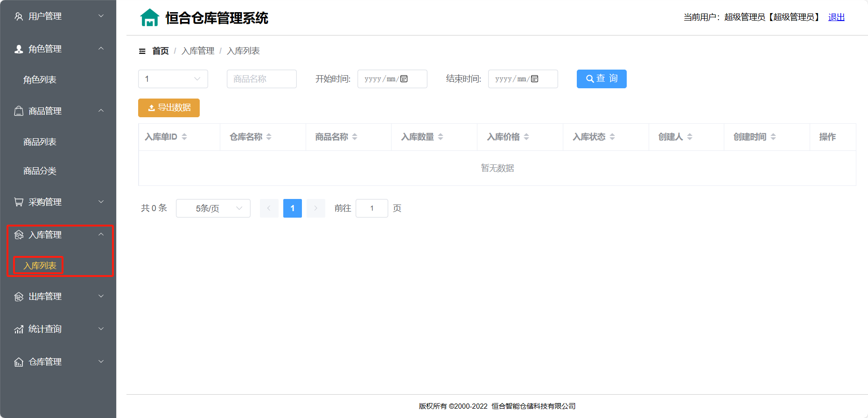Go to the next page arrow
Viewport: 868px width, 418px height.
point(316,208)
